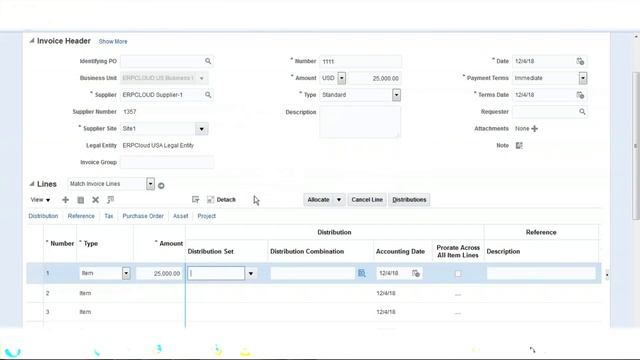Collapse the Lines section

pyautogui.click(x=32, y=184)
